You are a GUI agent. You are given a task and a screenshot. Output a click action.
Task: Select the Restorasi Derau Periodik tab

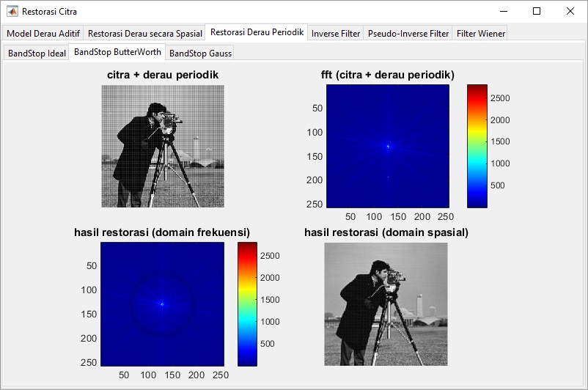pyautogui.click(x=256, y=33)
